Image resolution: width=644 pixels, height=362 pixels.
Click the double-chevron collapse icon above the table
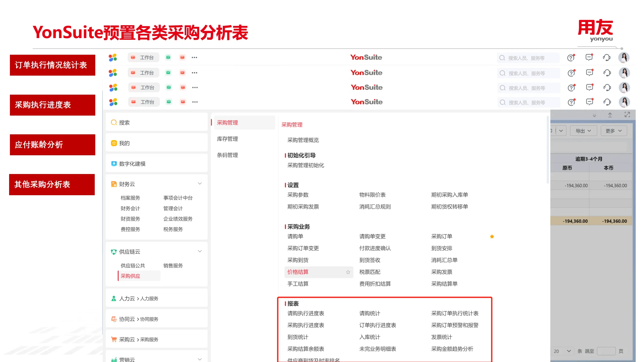pyautogui.click(x=595, y=115)
